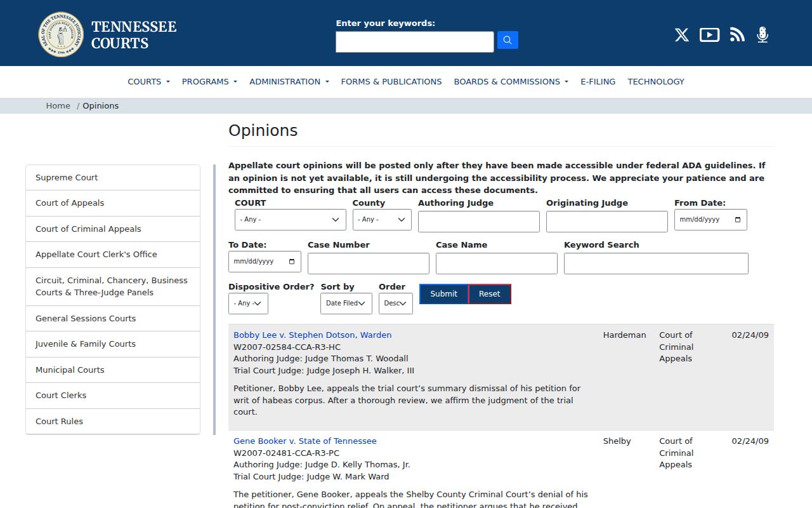Open Court Rules sidebar link

point(113,422)
